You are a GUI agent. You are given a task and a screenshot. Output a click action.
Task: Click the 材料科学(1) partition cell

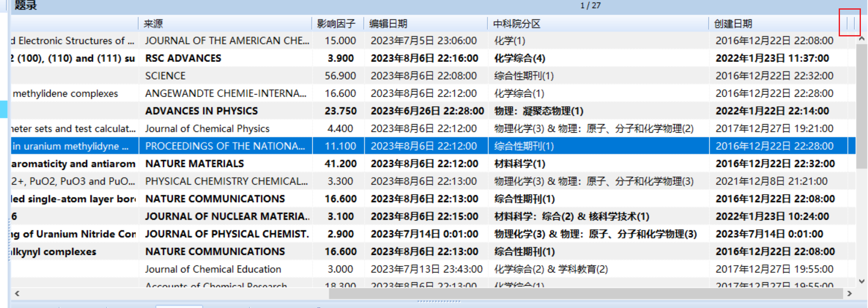(x=519, y=164)
